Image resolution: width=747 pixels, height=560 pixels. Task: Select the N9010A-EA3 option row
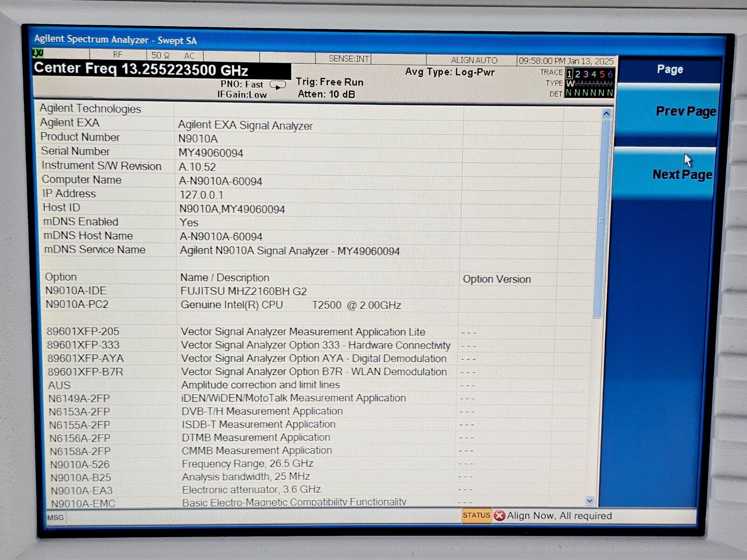317,490
